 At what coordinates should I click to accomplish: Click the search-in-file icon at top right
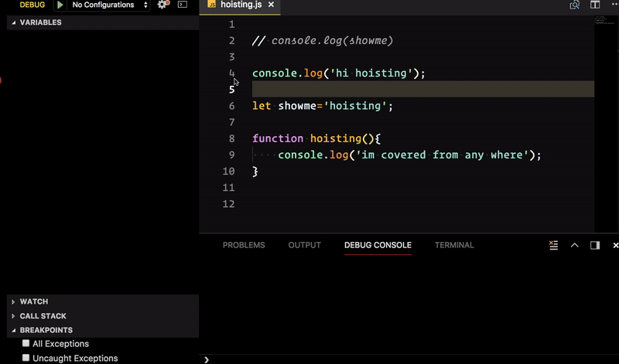coord(575,5)
